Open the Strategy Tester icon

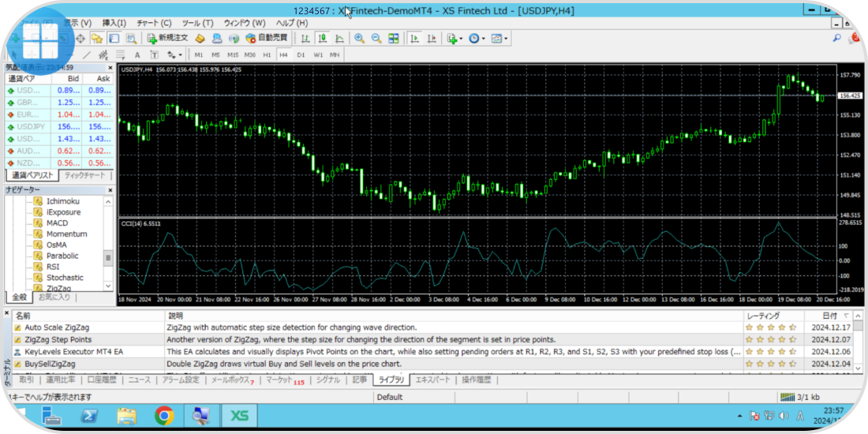pyautogui.click(x=131, y=38)
